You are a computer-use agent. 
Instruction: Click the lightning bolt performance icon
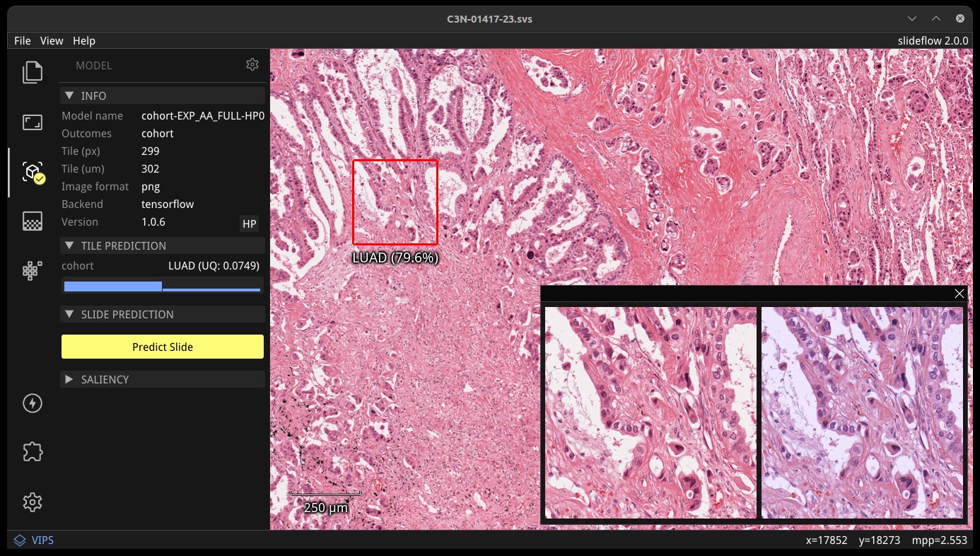tap(33, 403)
